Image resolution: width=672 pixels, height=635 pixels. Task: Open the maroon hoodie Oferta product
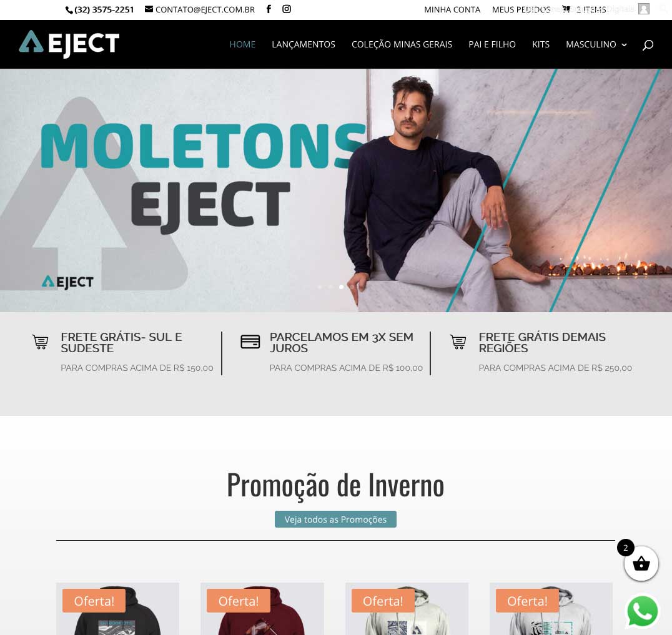pos(262,608)
